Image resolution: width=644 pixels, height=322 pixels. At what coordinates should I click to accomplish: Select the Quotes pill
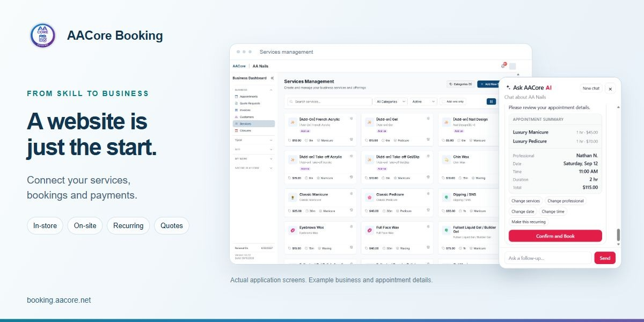click(x=172, y=226)
